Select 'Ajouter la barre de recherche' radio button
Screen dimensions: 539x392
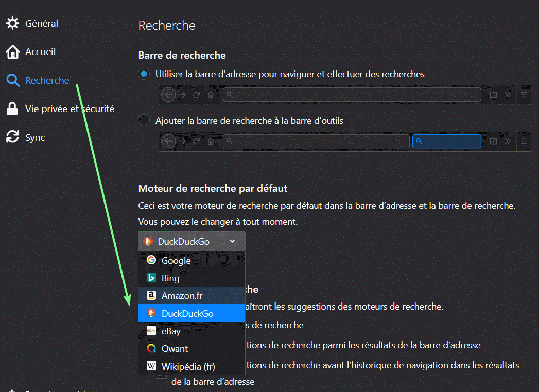[144, 120]
